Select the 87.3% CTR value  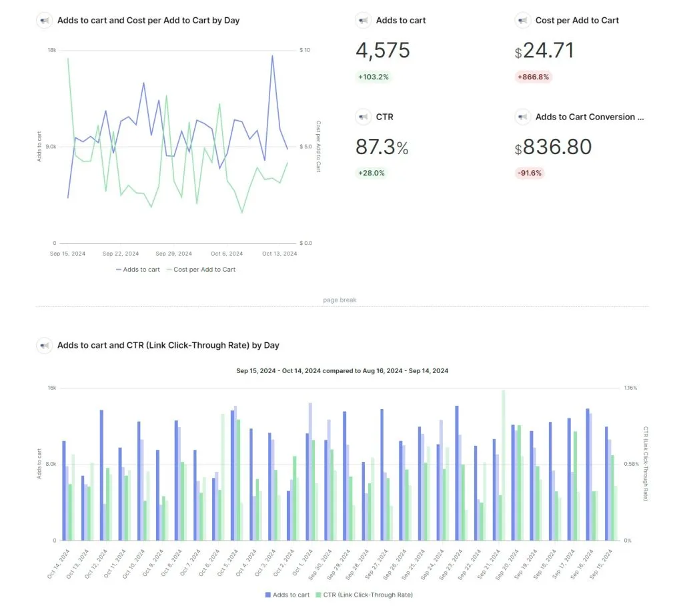pos(382,147)
